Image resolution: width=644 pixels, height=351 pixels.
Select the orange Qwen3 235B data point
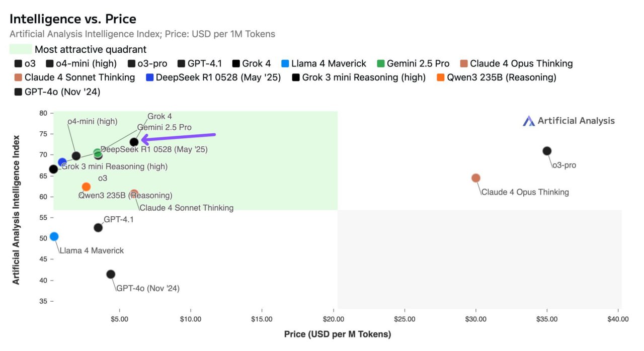click(x=86, y=187)
